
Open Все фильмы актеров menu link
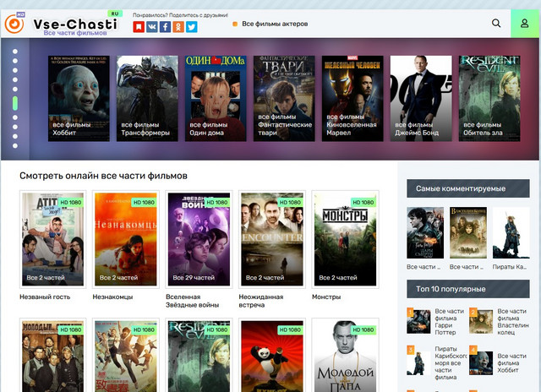click(x=275, y=24)
